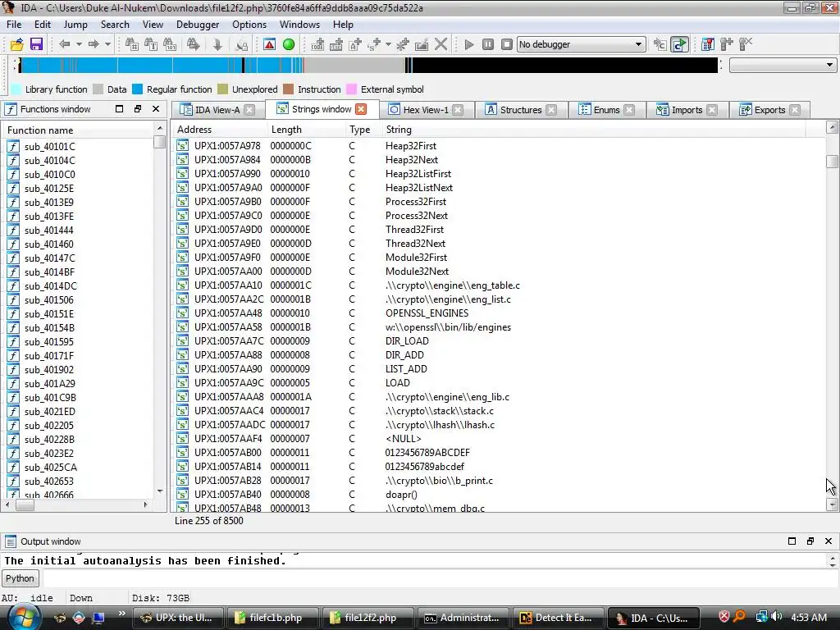The width and height of the screenshot is (840, 630).
Task: Switch to the Structures tab
Action: (520, 110)
